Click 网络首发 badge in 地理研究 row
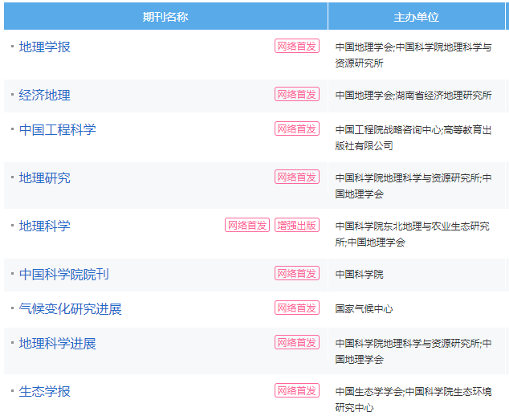The width and height of the screenshot is (509, 420). click(297, 177)
